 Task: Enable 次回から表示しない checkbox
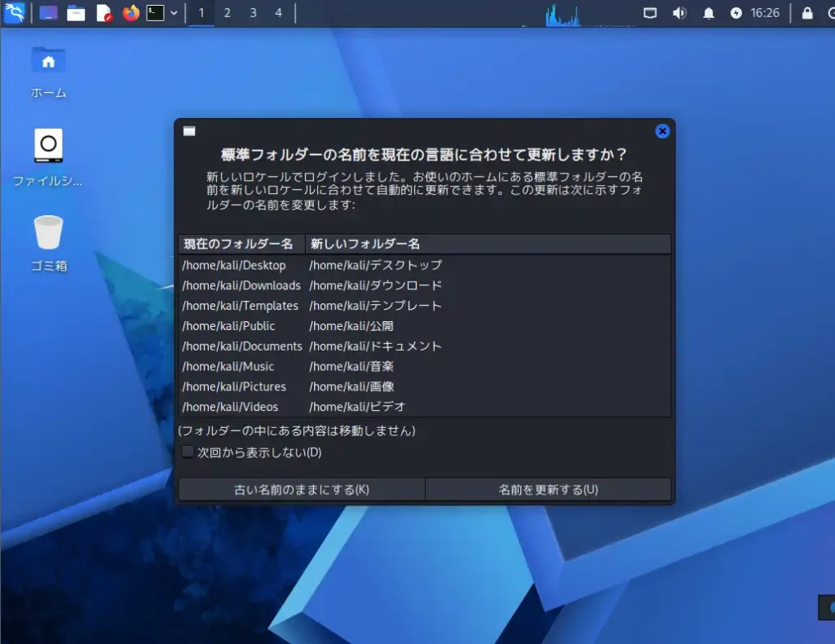point(187,452)
